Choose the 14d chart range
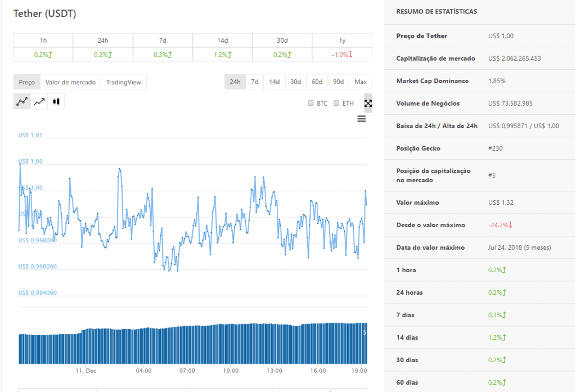Screen dimensions: 576x392 274,82
